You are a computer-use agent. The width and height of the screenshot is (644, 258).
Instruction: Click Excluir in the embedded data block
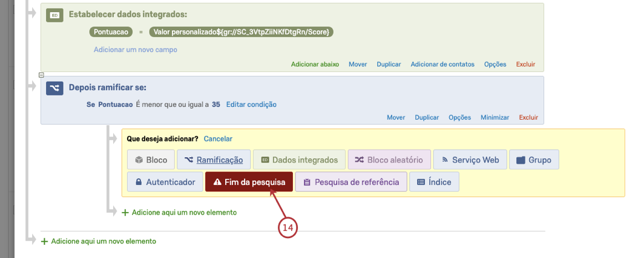[526, 65]
